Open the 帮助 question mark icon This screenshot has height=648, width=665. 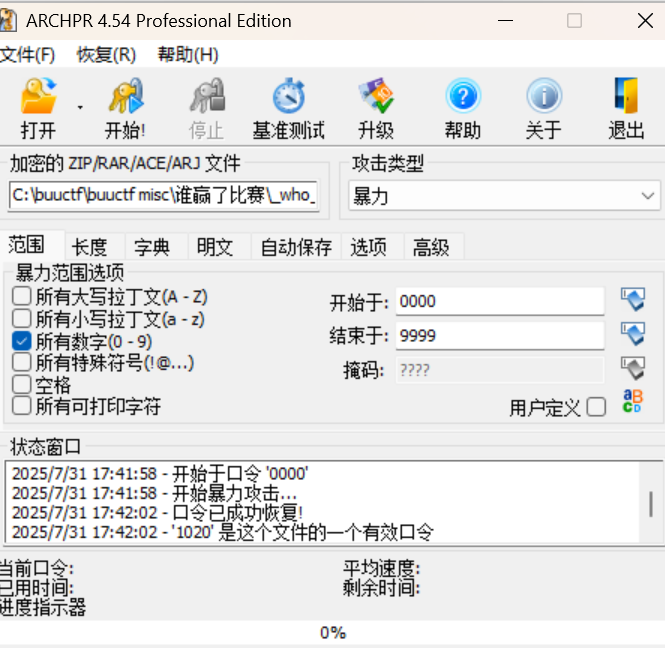463,96
